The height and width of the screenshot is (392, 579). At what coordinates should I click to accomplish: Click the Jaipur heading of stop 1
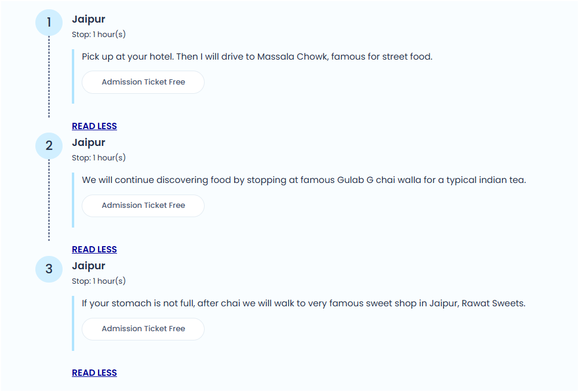tap(89, 20)
